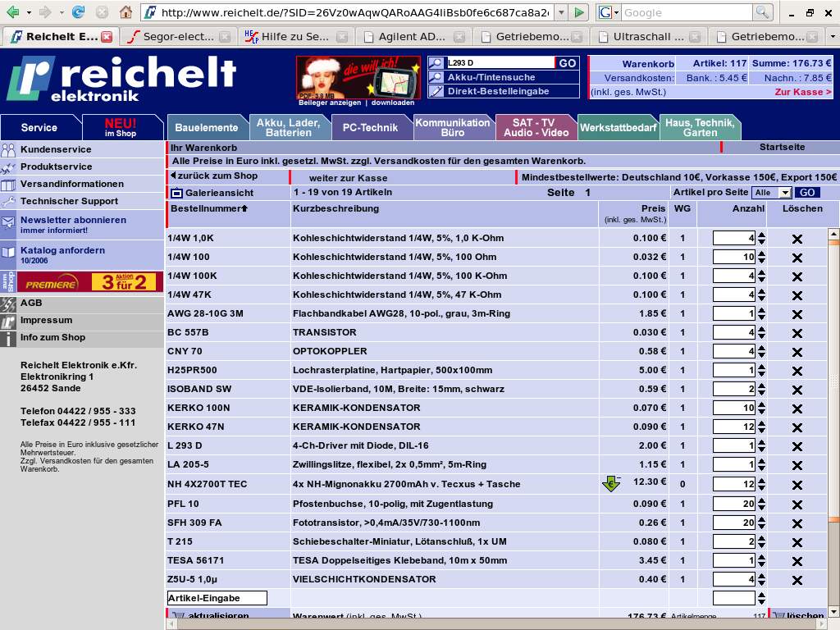The image size is (840, 630).
Task: Open the tab list dropdown arrow
Action: (832, 36)
